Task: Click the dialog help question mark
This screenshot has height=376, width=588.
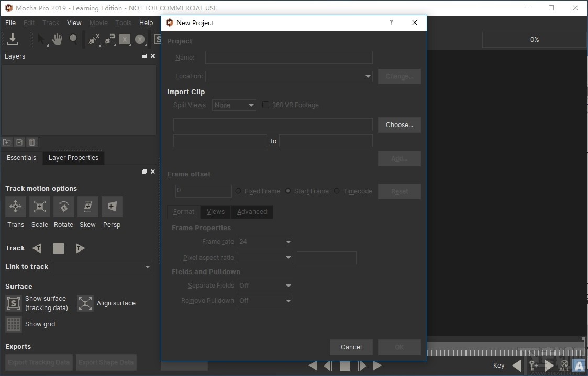Action: 391,22
